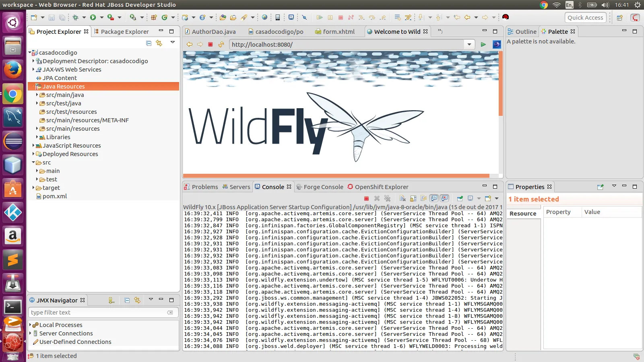Switch to the Outline tab

pyautogui.click(x=522, y=31)
